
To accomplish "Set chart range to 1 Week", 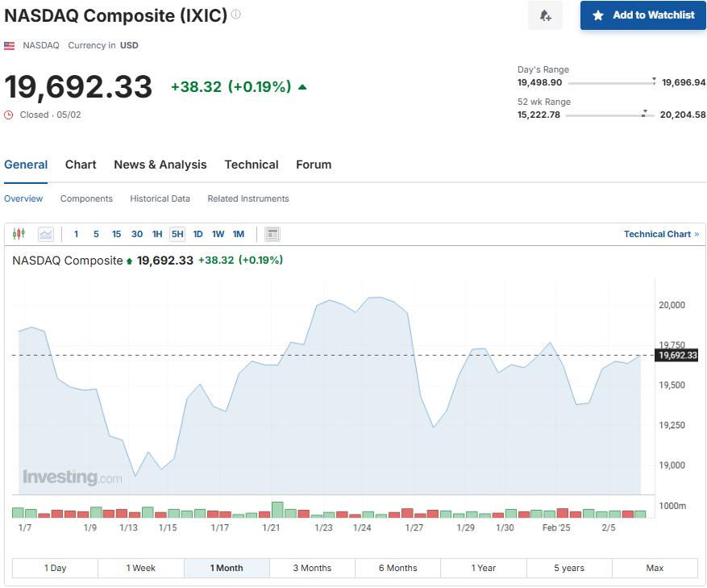I will coord(141,568).
